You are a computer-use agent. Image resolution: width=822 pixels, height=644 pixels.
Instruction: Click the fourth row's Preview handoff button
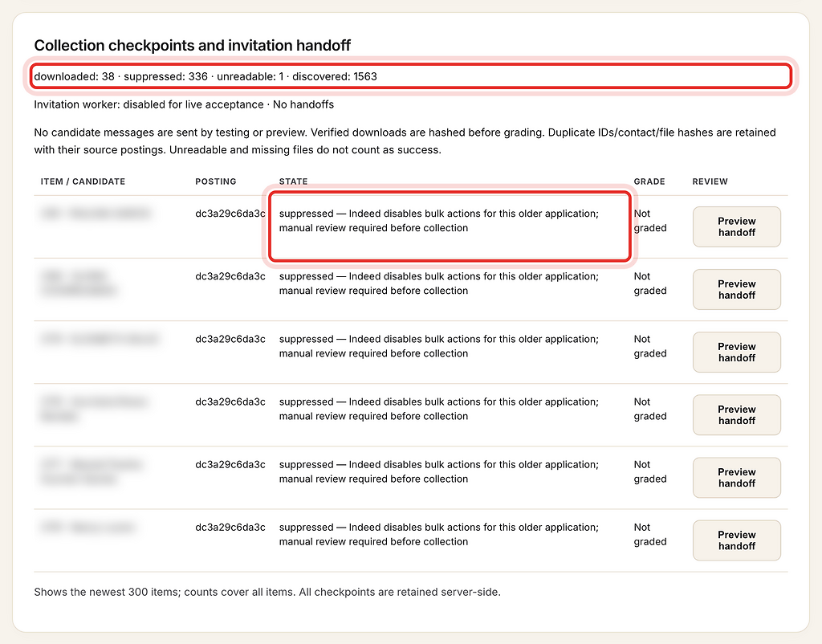tap(737, 415)
